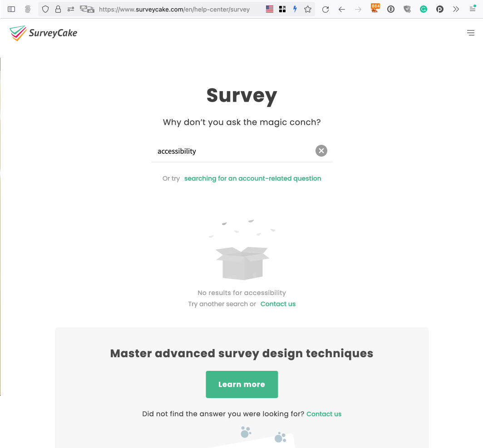This screenshot has width=483, height=448.
Task: Reload the current page
Action: [325, 9]
